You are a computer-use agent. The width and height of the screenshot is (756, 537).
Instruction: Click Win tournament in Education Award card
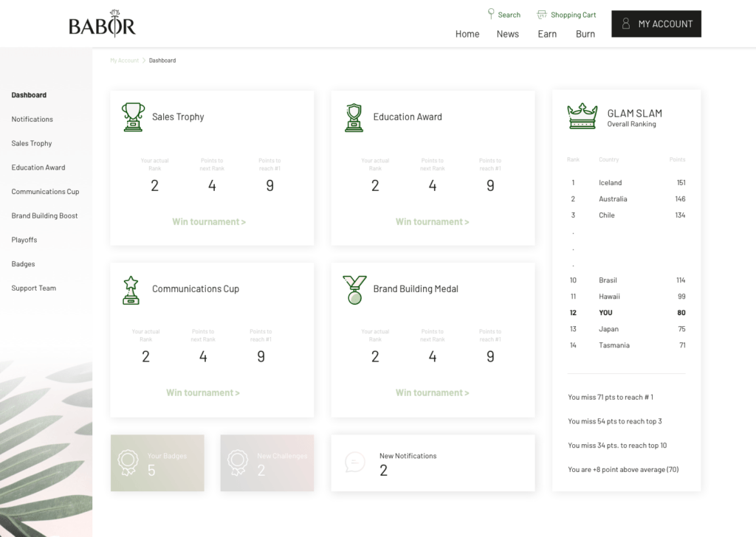(x=433, y=222)
